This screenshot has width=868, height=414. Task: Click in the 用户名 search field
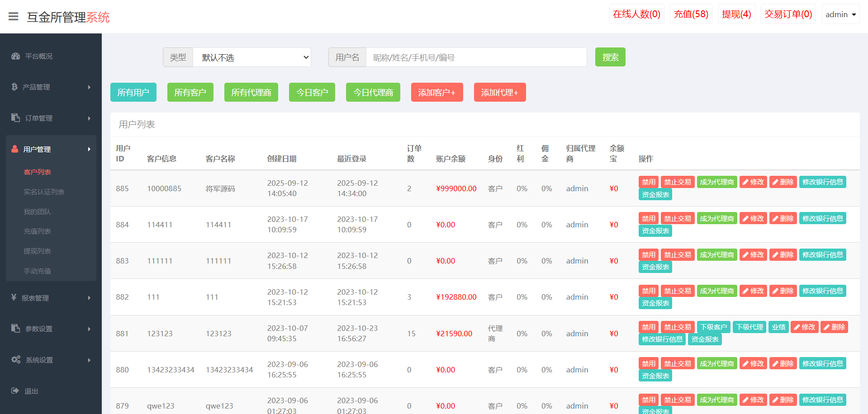[x=476, y=57]
